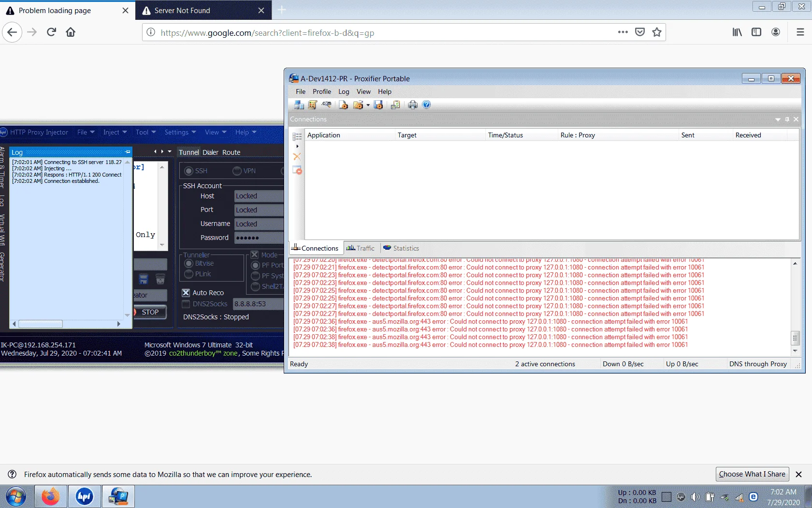Open Firefox account icon
Image resolution: width=812 pixels, height=508 pixels.
(x=776, y=32)
